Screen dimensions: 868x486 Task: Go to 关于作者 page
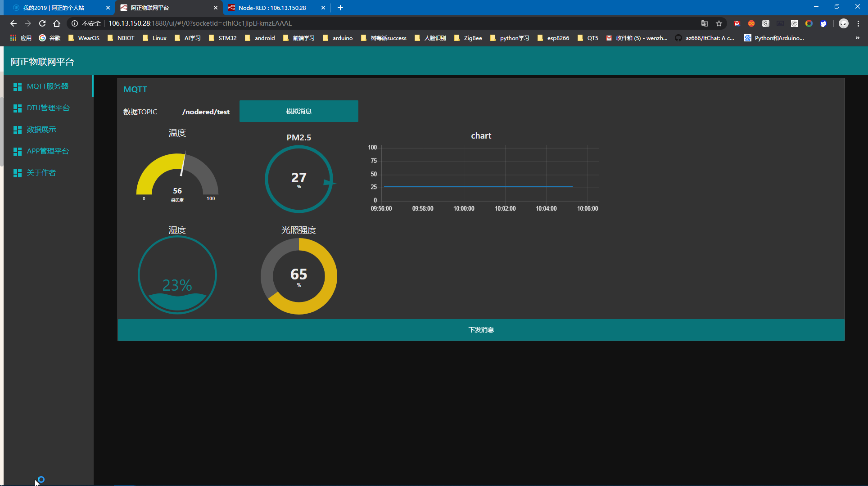48,173
